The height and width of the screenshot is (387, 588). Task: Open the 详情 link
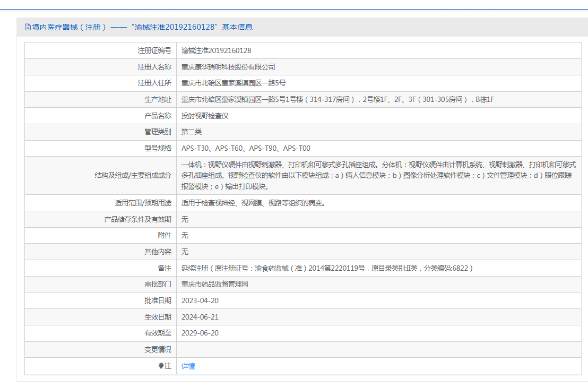(188, 366)
